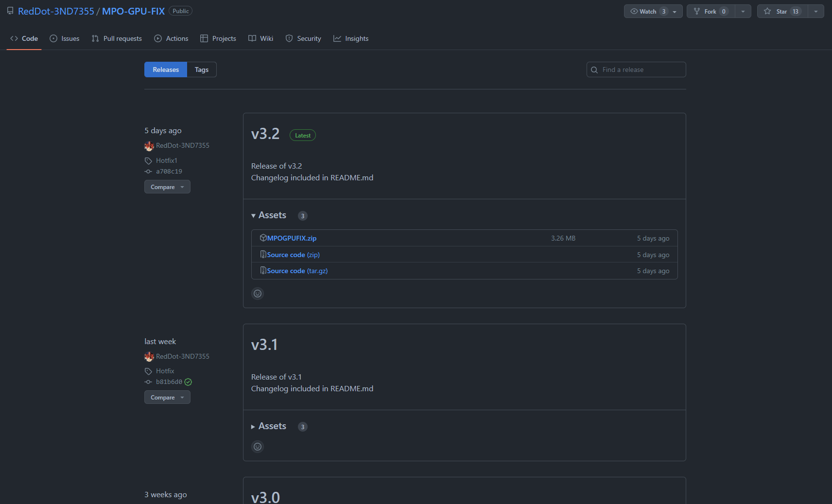Image resolution: width=832 pixels, height=504 pixels.
Task: Download MPOGPUFIX.zip
Action: (x=292, y=238)
